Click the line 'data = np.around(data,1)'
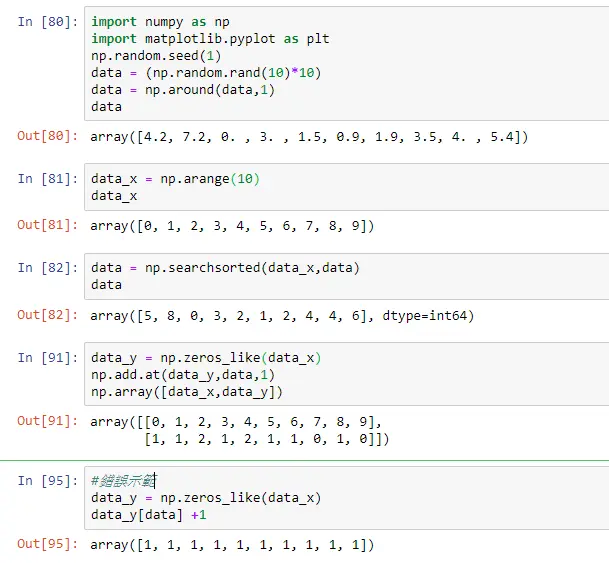609x563 pixels. [183, 90]
